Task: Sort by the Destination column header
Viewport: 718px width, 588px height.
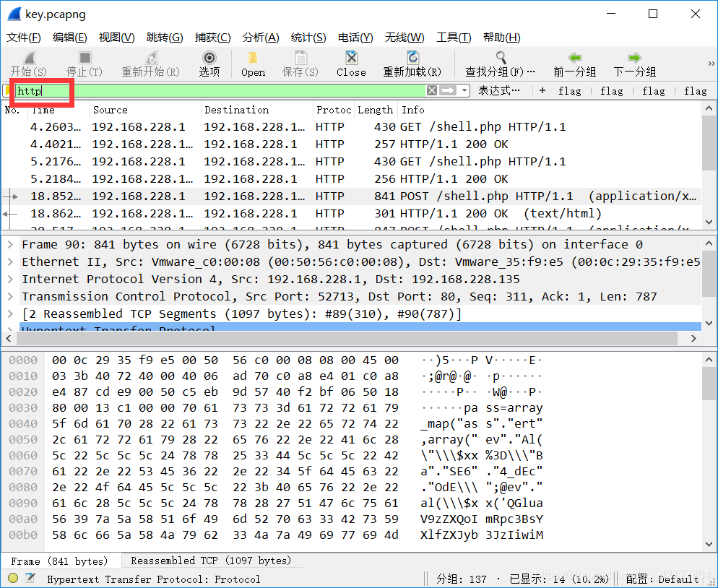Action: (257, 110)
